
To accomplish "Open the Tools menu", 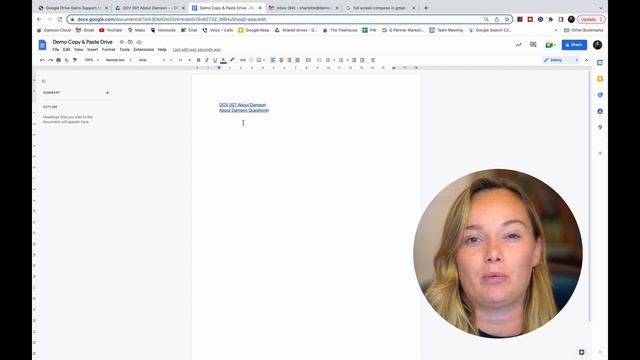I will click(x=124, y=49).
